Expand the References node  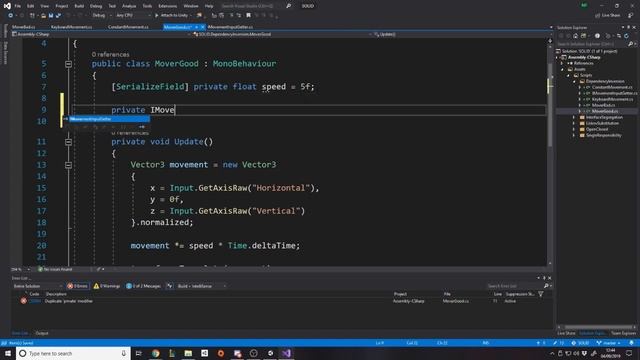click(562, 63)
